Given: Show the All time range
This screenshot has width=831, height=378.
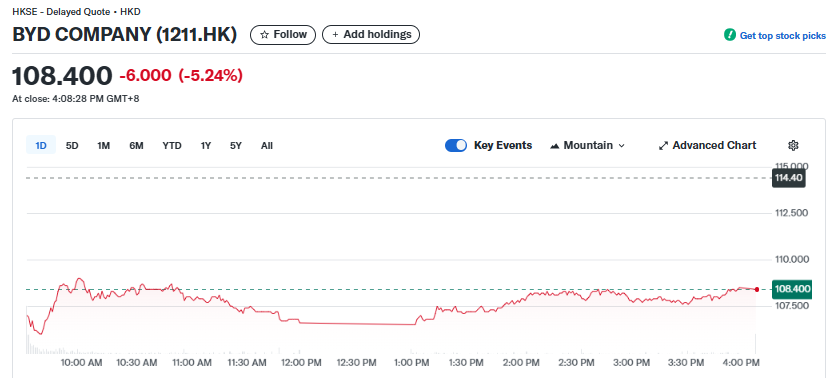Looking at the screenshot, I should coord(267,145).
